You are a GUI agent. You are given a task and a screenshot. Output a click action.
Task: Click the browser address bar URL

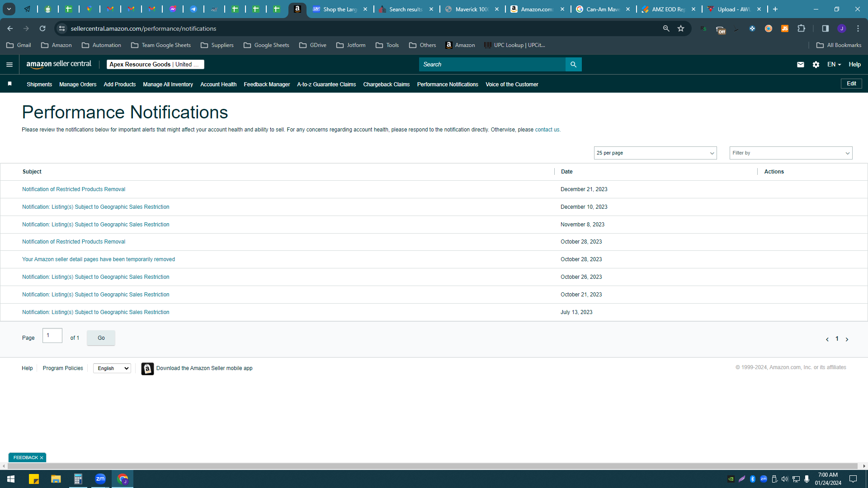pos(143,28)
